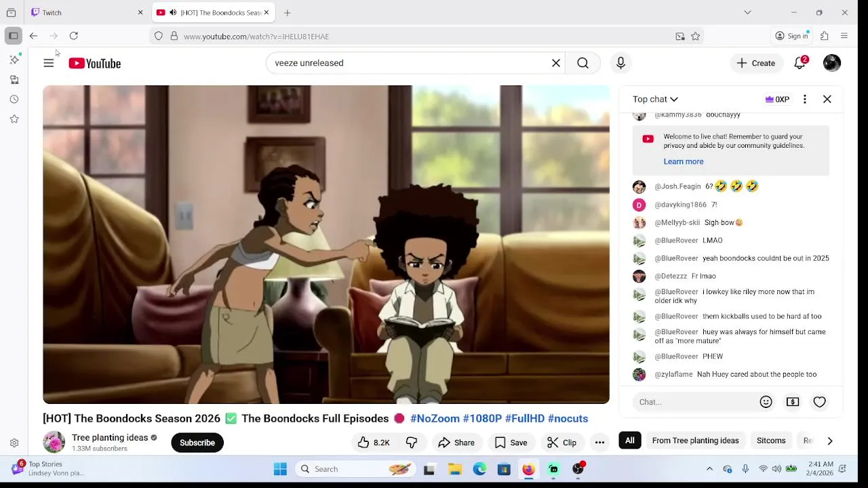Close the live chat panel
The height and width of the screenshot is (488, 868).
click(827, 99)
